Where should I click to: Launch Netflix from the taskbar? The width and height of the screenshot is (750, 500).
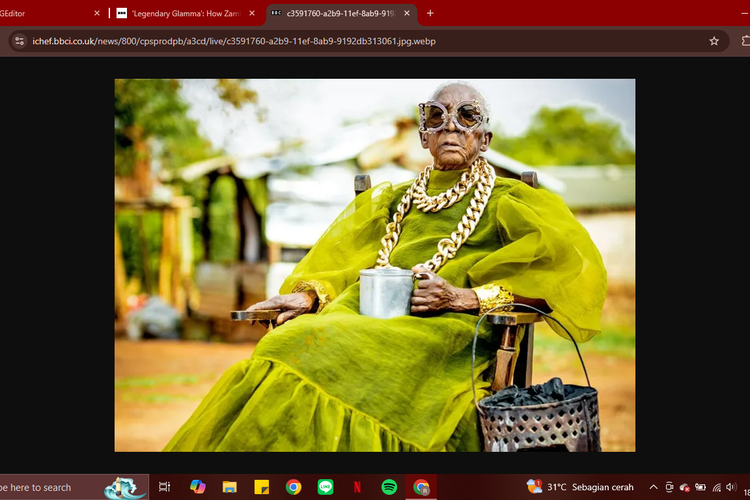click(x=357, y=487)
